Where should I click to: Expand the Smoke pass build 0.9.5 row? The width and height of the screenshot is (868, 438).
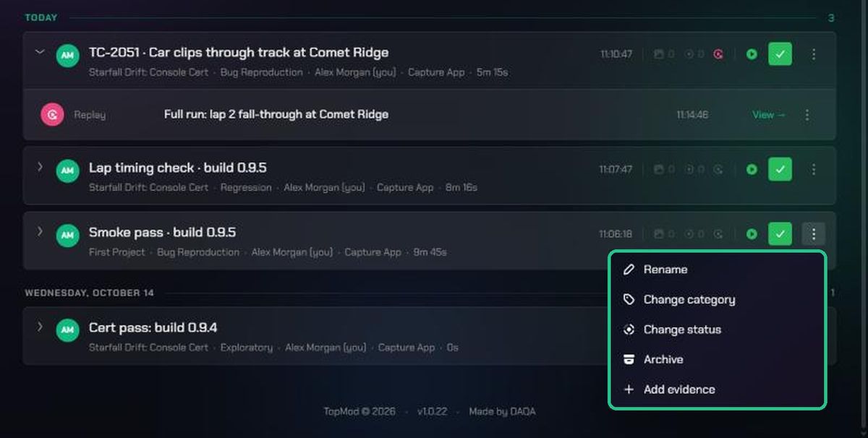click(x=41, y=231)
